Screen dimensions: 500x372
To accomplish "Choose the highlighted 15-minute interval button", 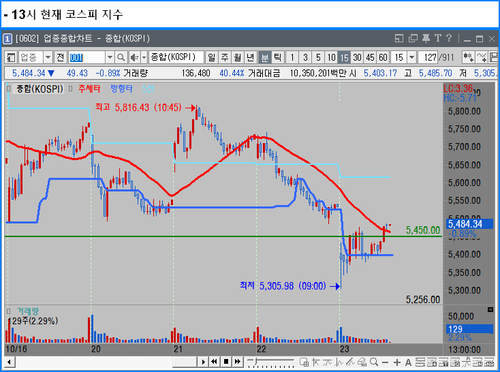I will pyautogui.click(x=344, y=58).
